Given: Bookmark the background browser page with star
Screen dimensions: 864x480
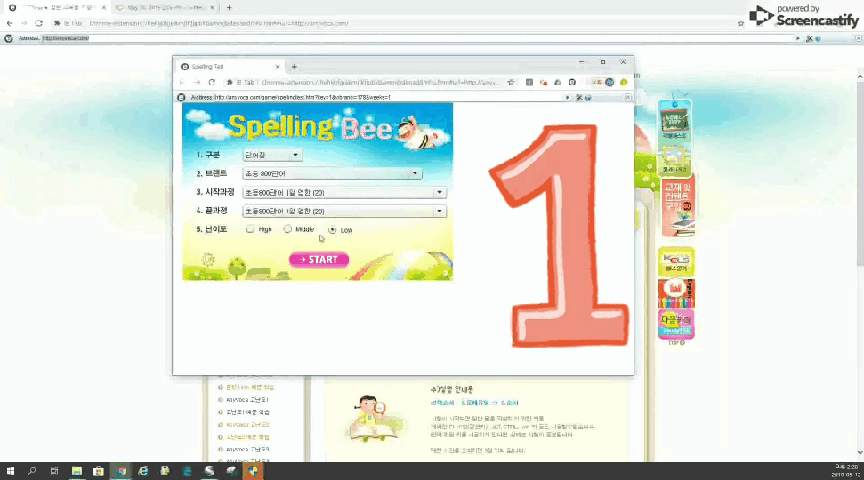Looking at the screenshot, I should 741,24.
